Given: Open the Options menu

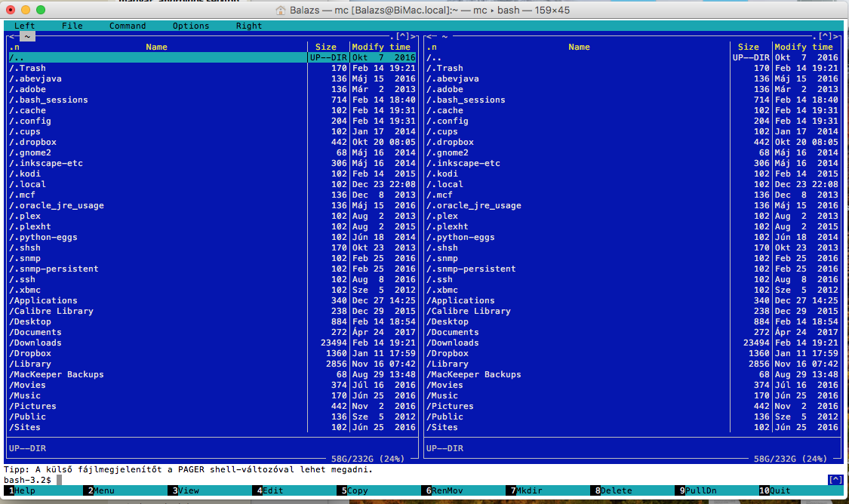Looking at the screenshot, I should (191, 26).
